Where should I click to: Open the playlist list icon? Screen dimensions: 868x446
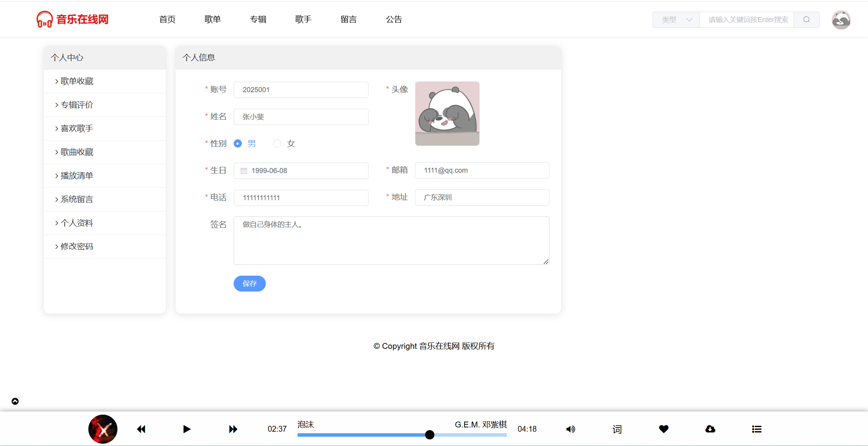pos(756,429)
